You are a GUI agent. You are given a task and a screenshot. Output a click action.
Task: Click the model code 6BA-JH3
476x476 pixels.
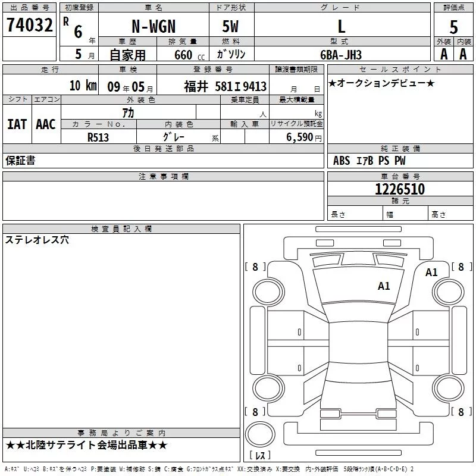click(x=341, y=55)
